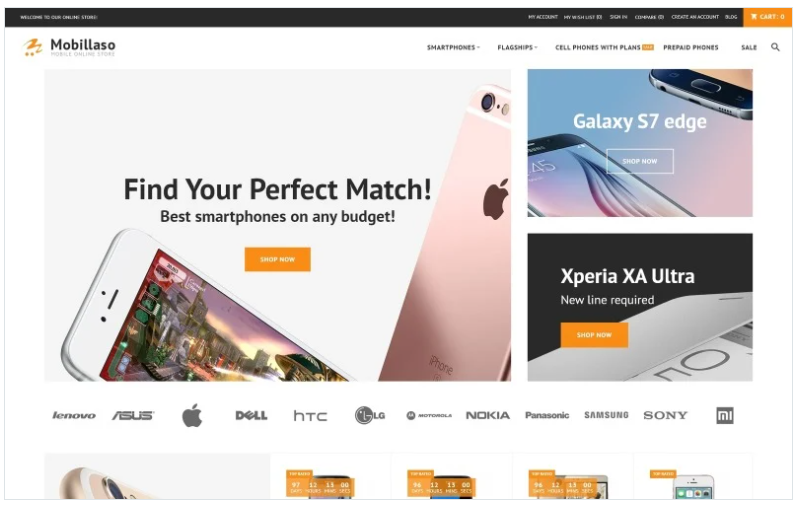Expand the Smartphones dropdown menu
The width and height of the screenshot is (798, 508).
[453, 47]
